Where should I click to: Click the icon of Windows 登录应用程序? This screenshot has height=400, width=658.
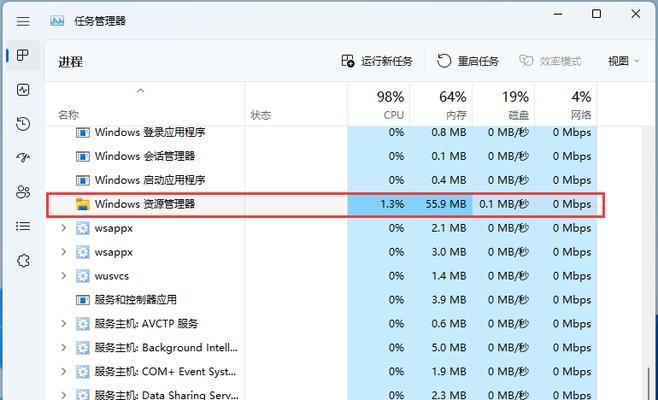(83, 133)
